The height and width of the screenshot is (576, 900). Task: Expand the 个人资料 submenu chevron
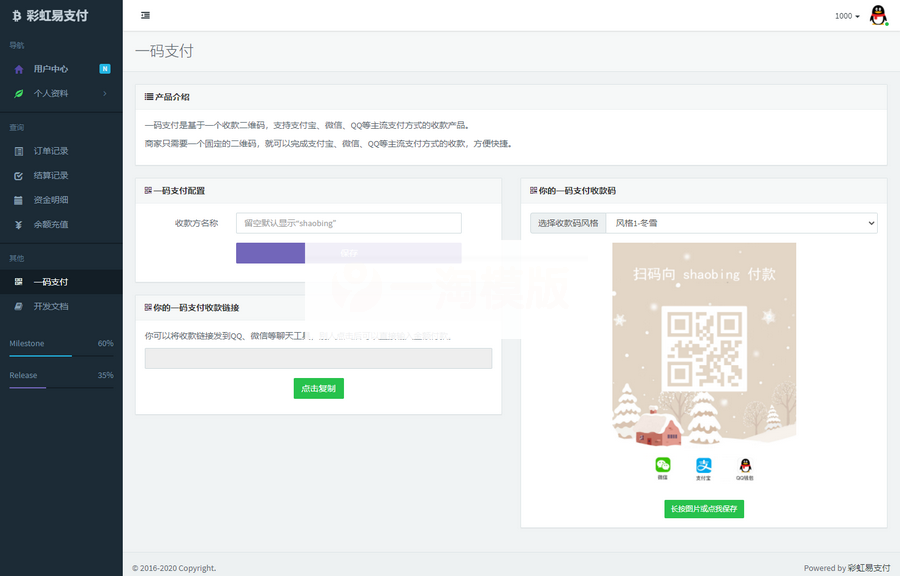click(x=105, y=93)
